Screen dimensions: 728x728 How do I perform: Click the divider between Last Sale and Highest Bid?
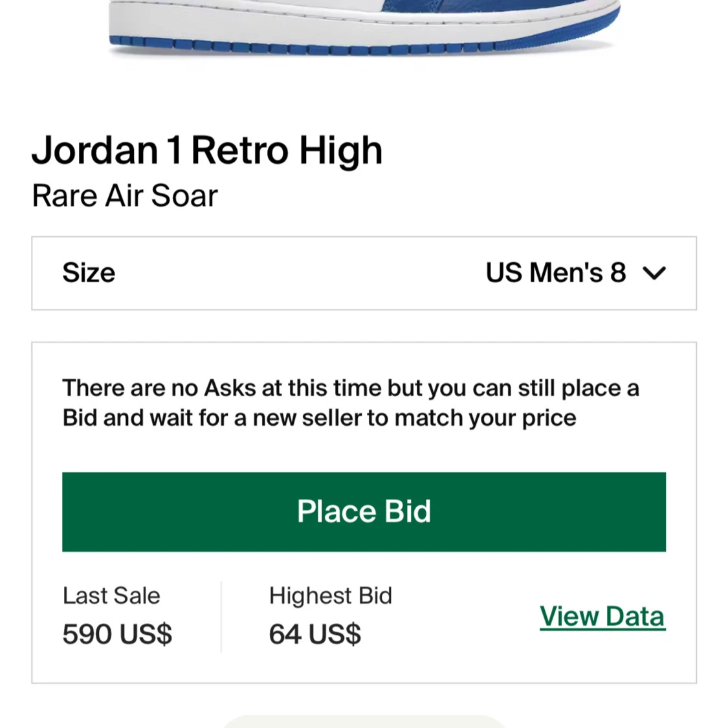[221, 617]
